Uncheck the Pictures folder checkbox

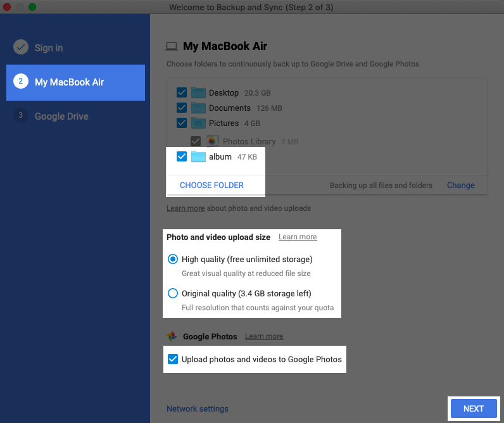pos(182,123)
